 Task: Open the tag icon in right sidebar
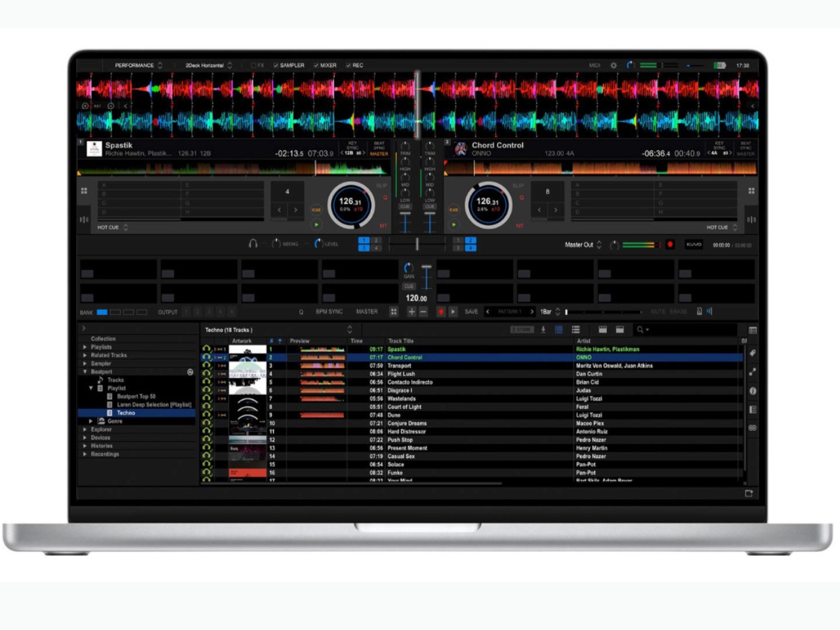[753, 353]
